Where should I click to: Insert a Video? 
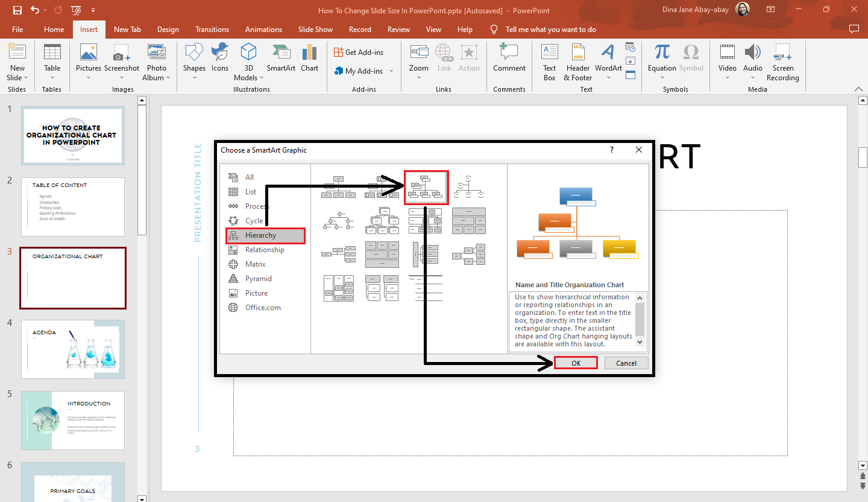727,59
